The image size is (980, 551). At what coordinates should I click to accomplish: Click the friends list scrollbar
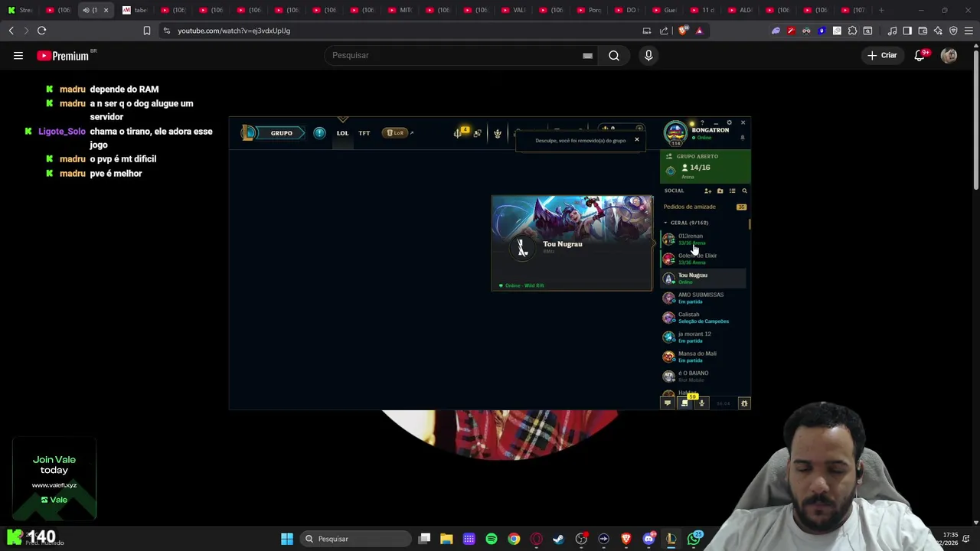click(x=750, y=225)
